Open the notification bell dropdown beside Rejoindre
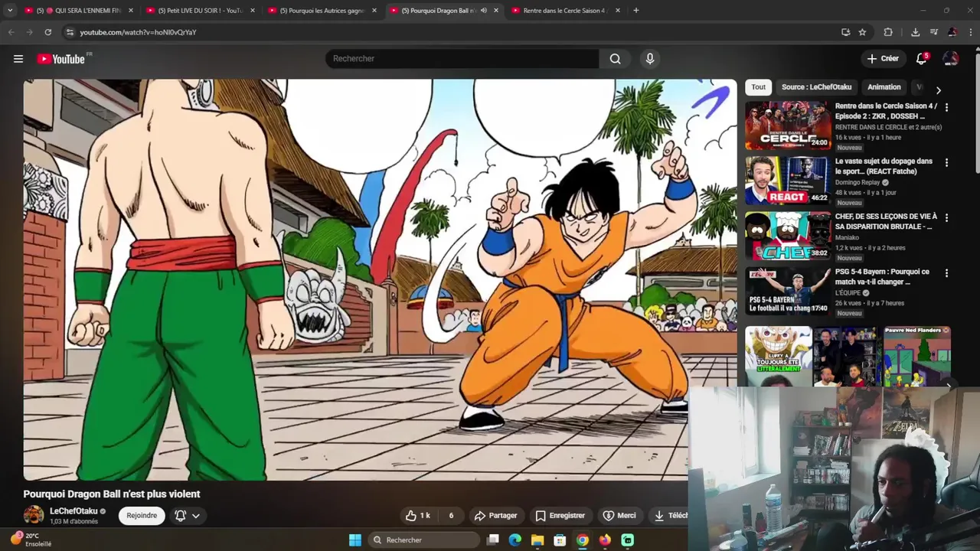 188,516
